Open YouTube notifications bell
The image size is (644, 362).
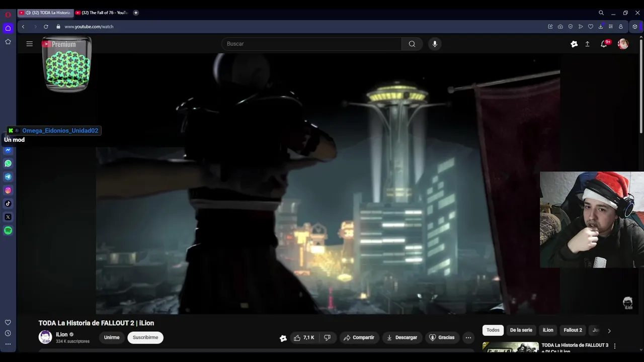pyautogui.click(x=604, y=44)
